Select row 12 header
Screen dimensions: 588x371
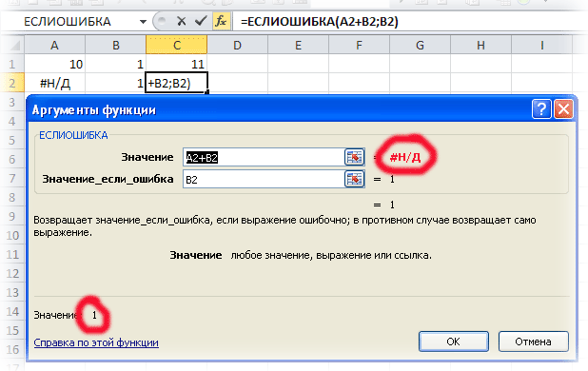tap(12, 273)
